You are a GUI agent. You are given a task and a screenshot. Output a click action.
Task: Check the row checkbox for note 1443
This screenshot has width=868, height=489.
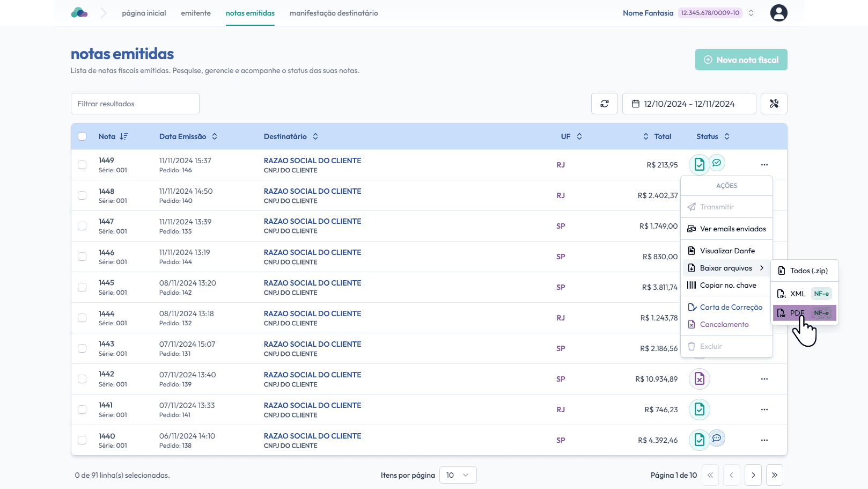(82, 348)
